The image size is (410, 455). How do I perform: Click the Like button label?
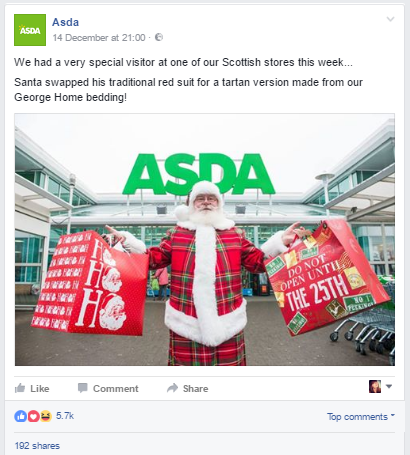[40, 388]
